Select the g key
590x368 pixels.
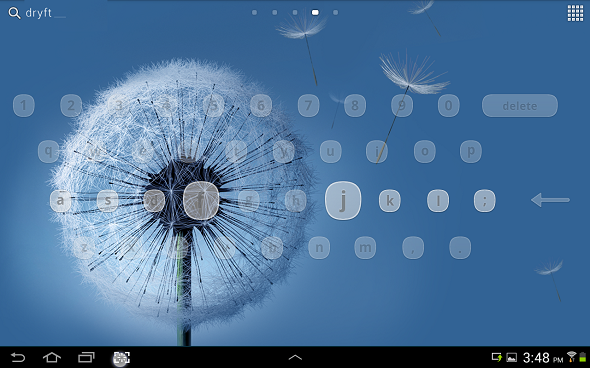pyautogui.click(x=248, y=201)
